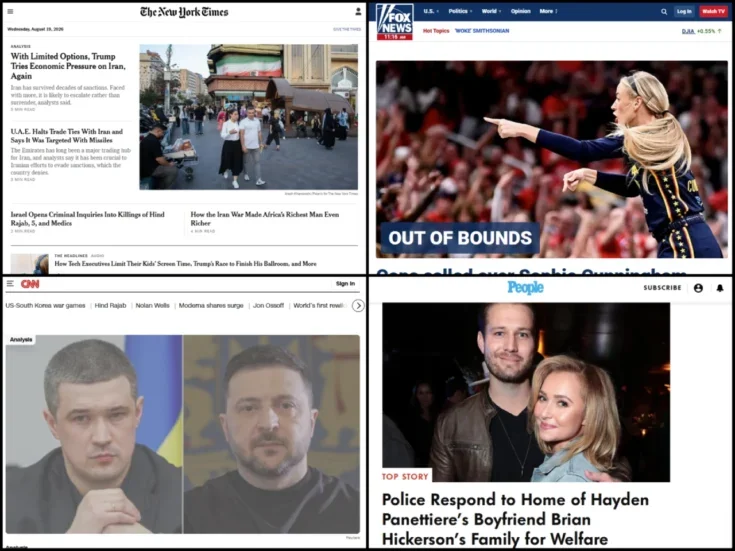Click the Fox News logo

click(395, 22)
